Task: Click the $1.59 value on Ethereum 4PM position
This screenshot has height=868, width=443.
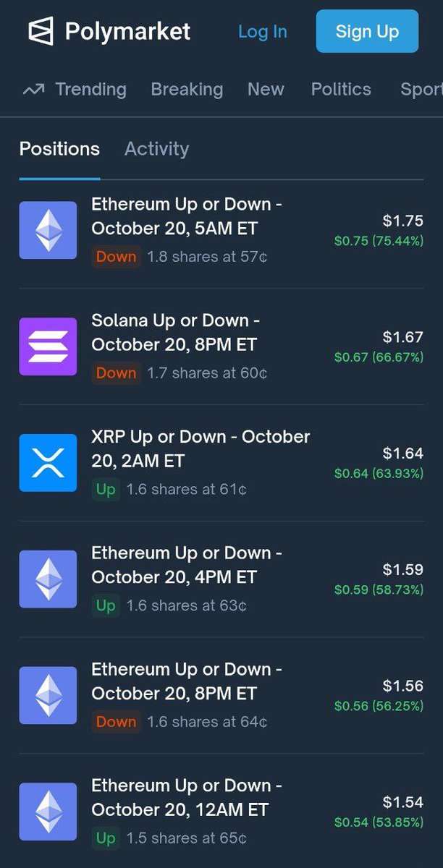Action: 403,570
